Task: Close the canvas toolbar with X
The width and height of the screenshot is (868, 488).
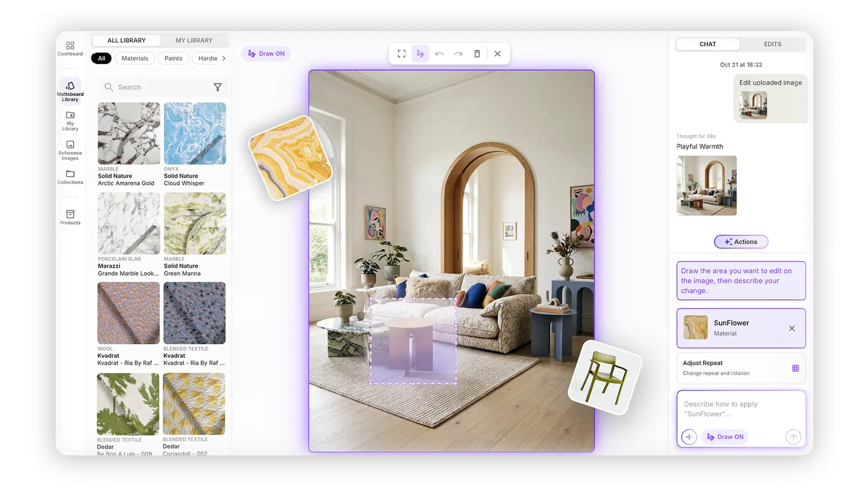Action: pos(497,54)
